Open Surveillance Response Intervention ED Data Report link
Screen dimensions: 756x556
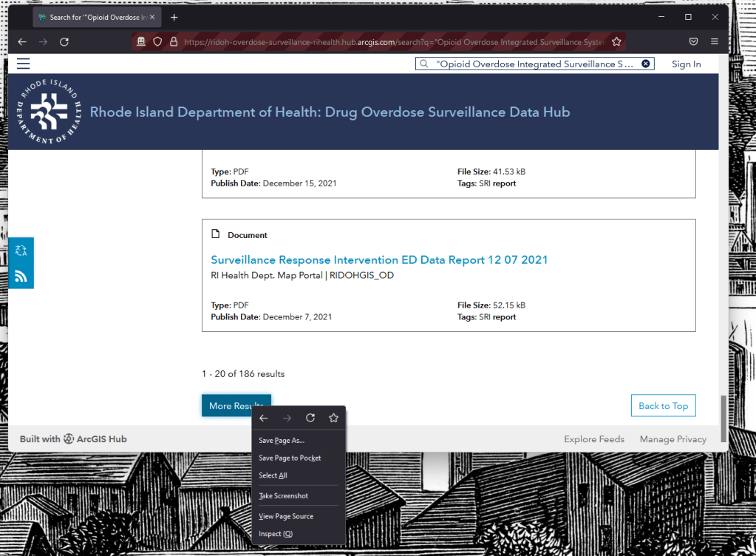tap(379, 260)
